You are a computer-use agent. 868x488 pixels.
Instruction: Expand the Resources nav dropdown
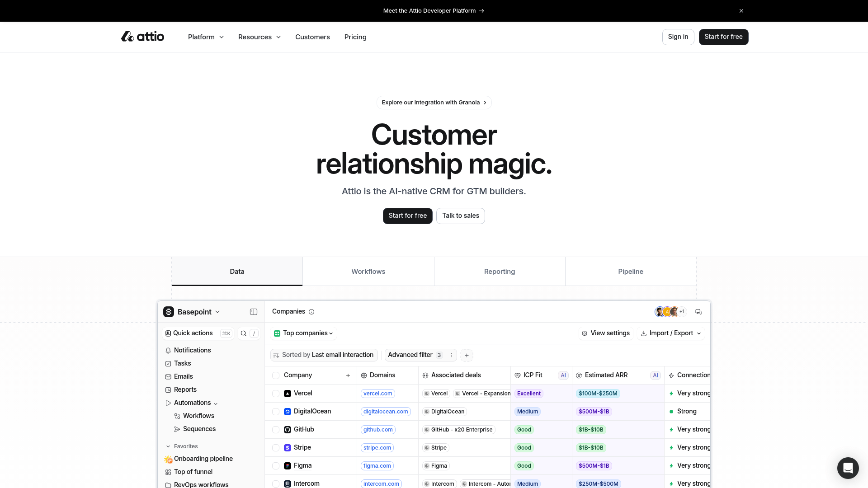tap(259, 37)
